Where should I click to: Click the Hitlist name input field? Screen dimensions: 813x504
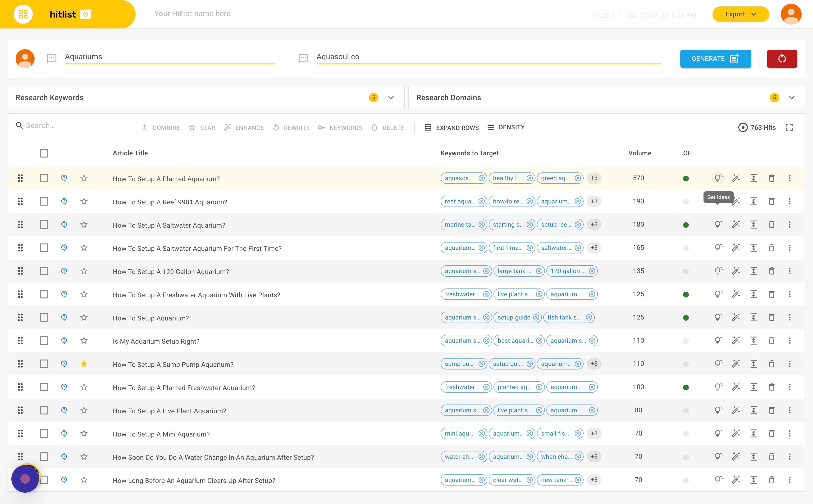tap(207, 14)
